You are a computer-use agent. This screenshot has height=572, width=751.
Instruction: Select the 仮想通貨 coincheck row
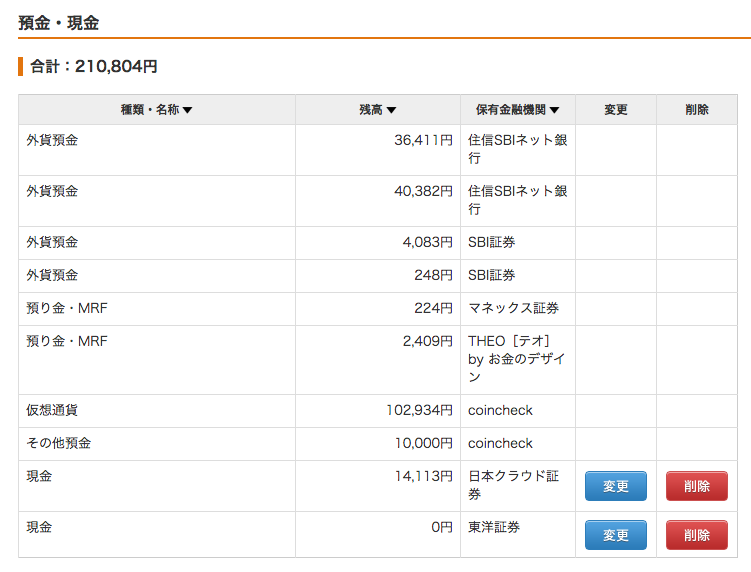click(x=378, y=411)
